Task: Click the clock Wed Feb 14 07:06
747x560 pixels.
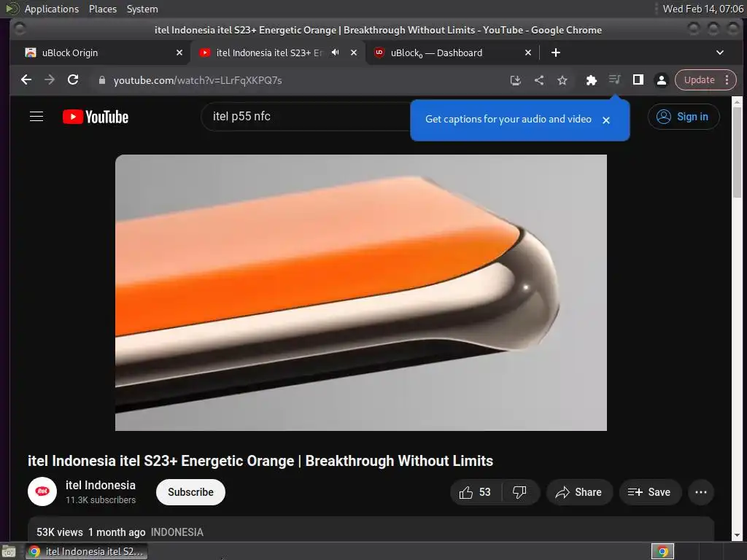Action: click(703, 9)
